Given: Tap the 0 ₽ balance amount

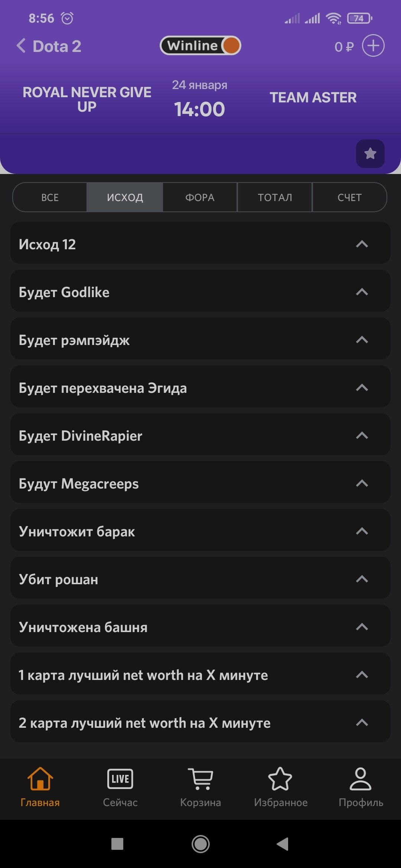Looking at the screenshot, I should pyautogui.click(x=344, y=47).
